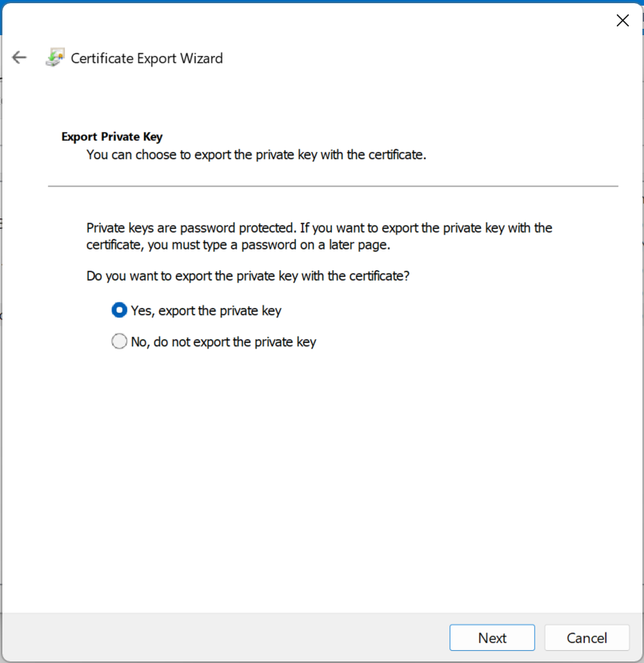The width and height of the screenshot is (644, 663).
Task: Click the 'Export Private Key' heading
Action: click(112, 137)
